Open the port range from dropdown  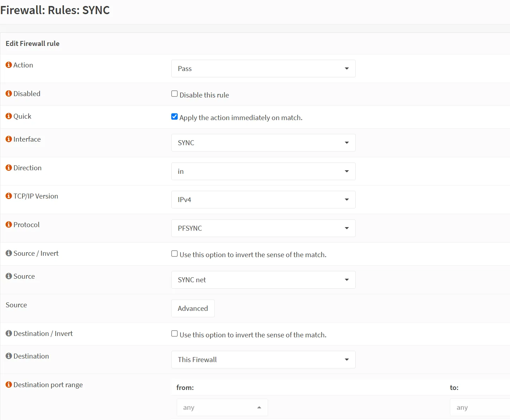[222, 407]
